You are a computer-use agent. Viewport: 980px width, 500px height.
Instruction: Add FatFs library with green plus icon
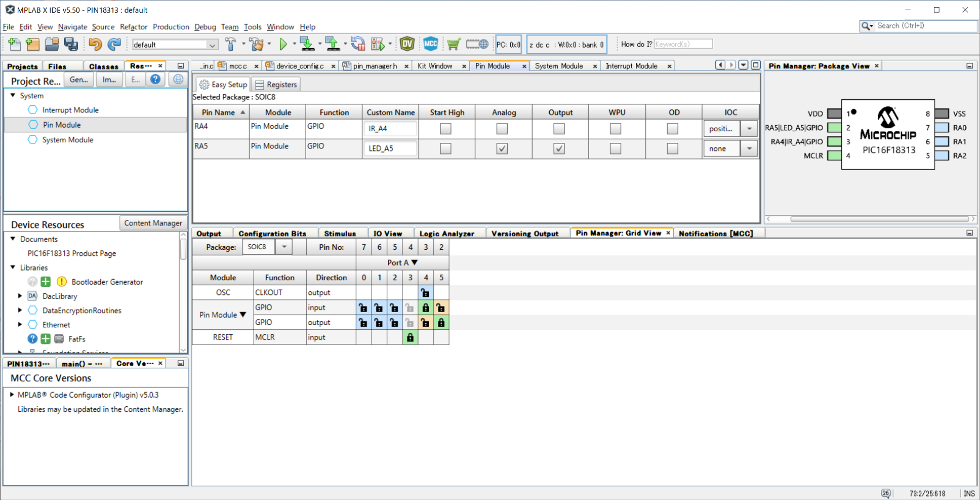click(46, 339)
